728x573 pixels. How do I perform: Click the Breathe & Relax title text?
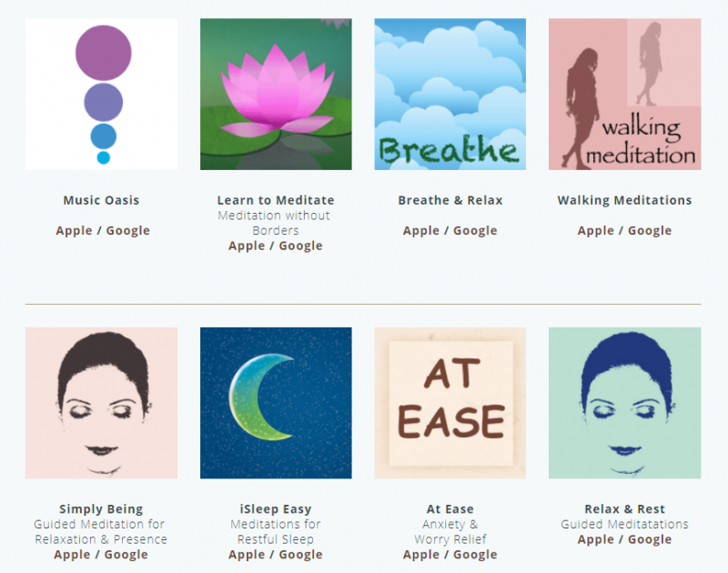coord(450,200)
